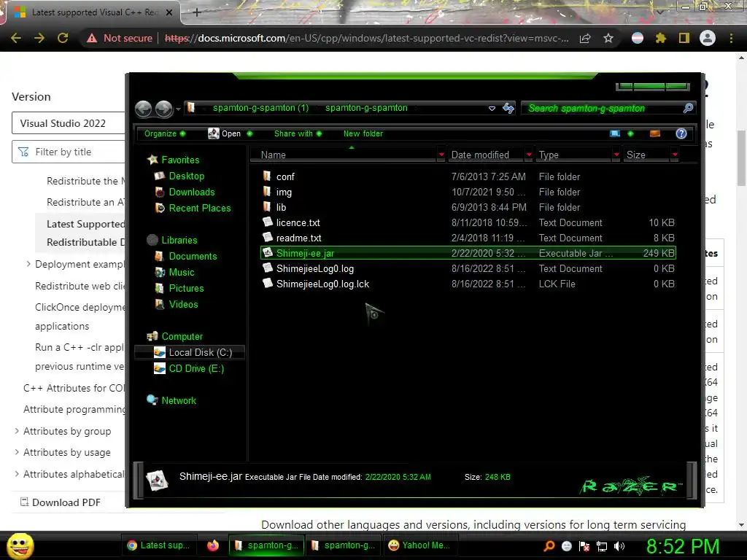747x560 pixels.
Task: Share this page from Chrome's address bar
Action: [585, 38]
